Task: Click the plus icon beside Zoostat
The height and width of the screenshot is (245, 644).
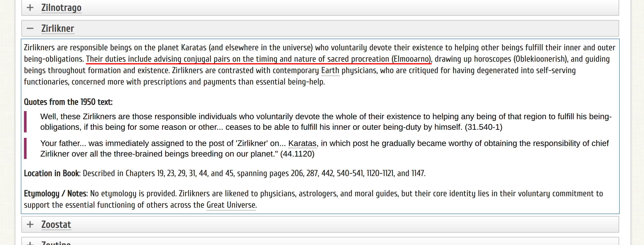Action: pyautogui.click(x=30, y=224)
